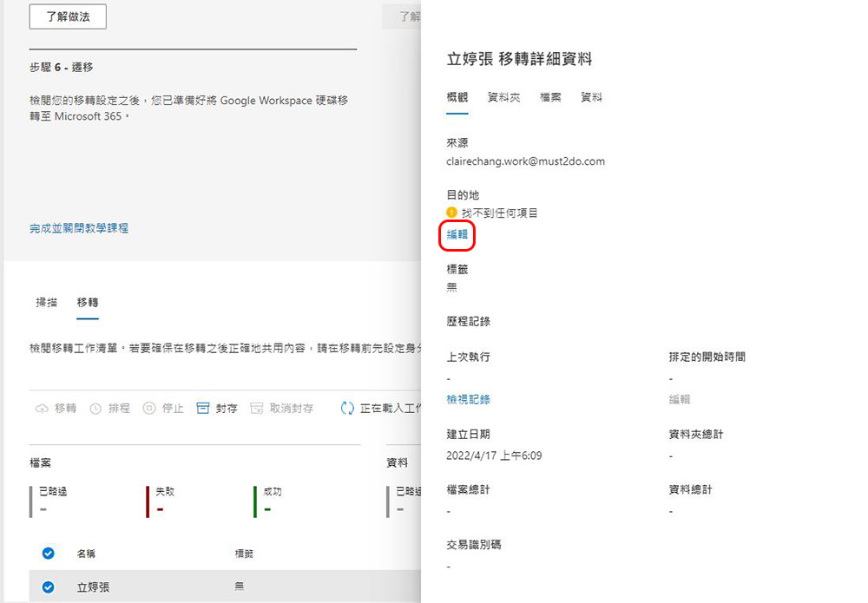Click the 了解做法 button
This screenshot has height=603, width=868.
(68, 16)
